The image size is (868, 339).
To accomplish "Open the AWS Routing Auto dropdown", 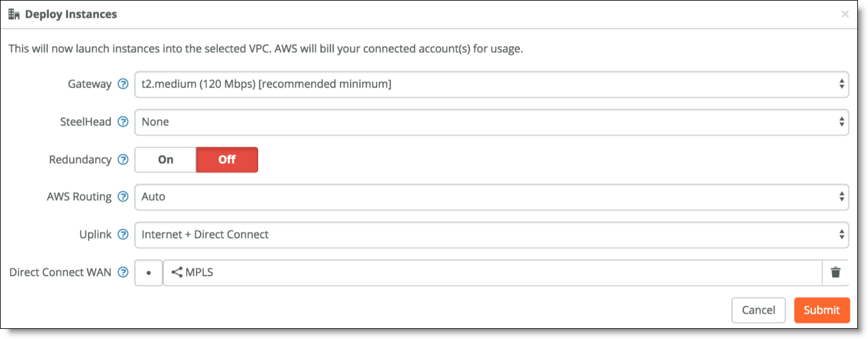I will coord(492,197).
